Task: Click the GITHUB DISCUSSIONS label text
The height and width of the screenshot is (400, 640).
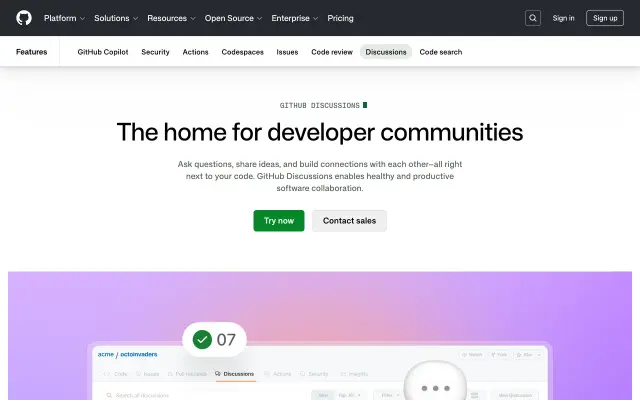Action: 320,105
